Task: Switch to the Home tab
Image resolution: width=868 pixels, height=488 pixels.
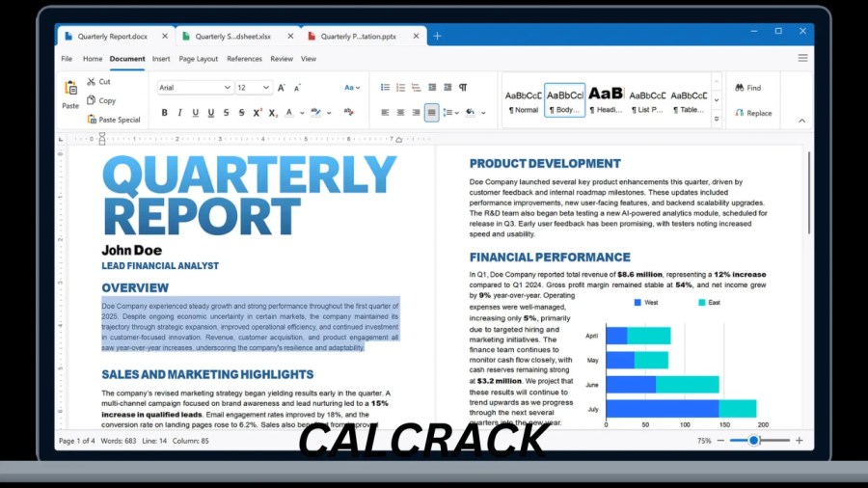Action: [x=93, y=59]
